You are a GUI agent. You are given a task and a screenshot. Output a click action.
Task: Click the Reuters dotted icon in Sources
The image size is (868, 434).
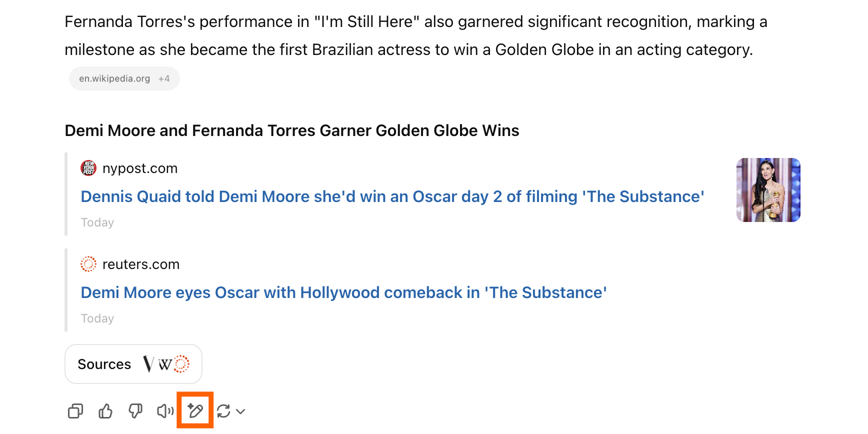(181, 364)
